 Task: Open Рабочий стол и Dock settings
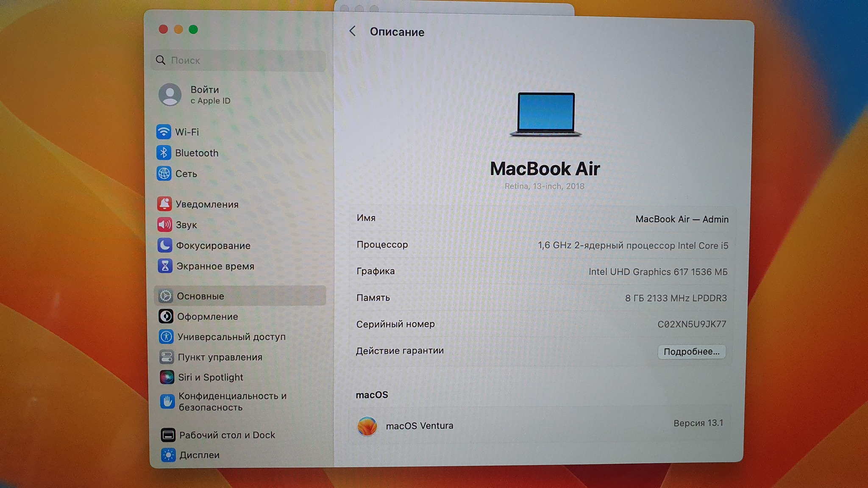coord(227,435)
